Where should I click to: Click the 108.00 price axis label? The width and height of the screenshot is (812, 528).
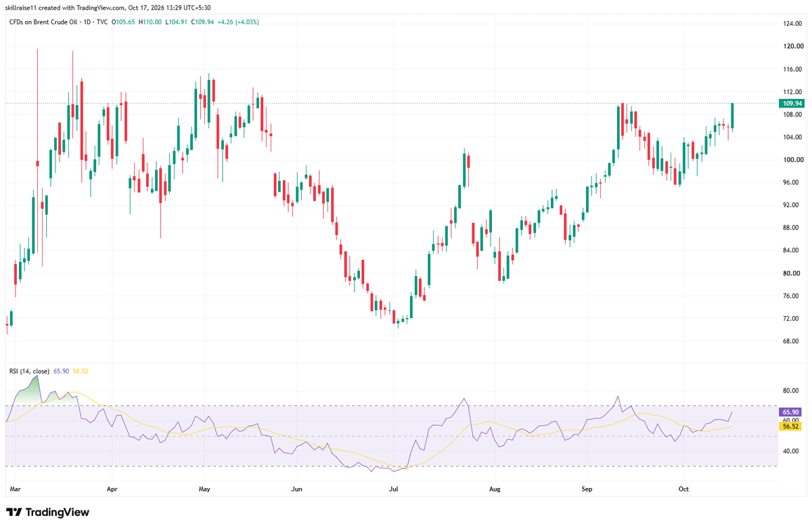click(792, 114)
